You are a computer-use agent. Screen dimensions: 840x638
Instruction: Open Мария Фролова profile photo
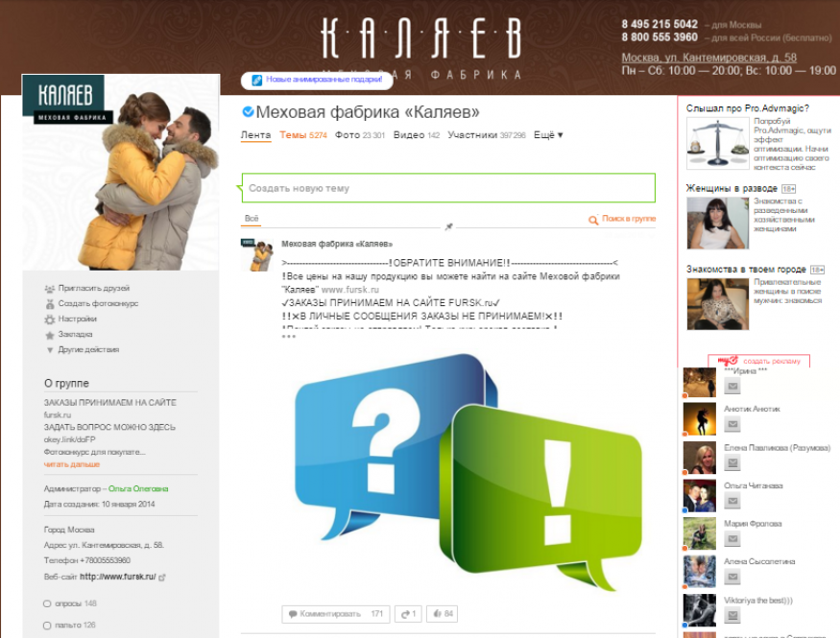[x=700, y=533]
